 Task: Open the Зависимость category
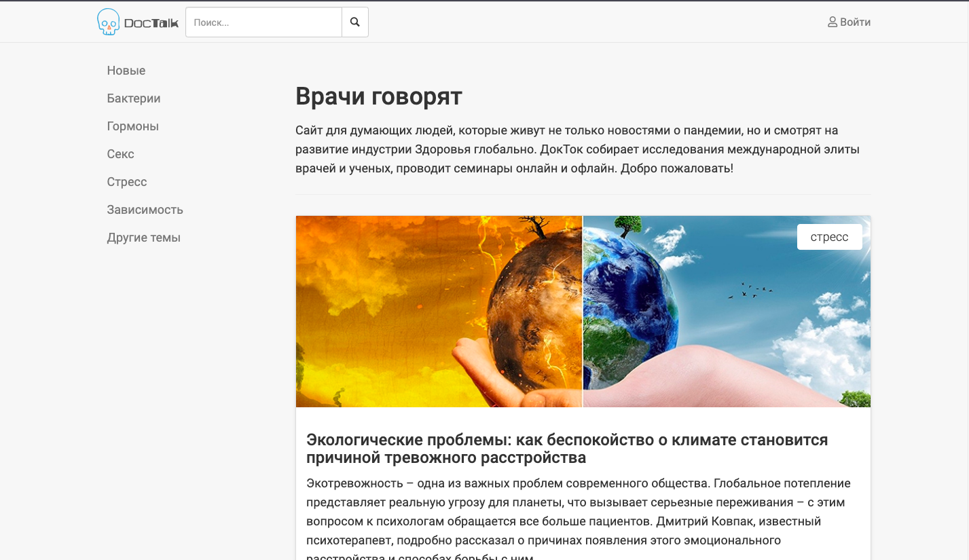coord(145,210)
